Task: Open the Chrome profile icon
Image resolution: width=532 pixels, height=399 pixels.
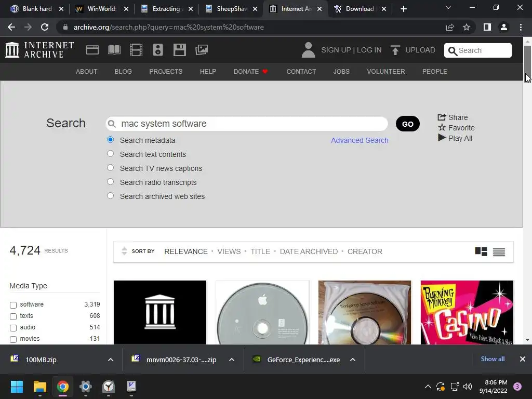Action: tap(504, 27)
